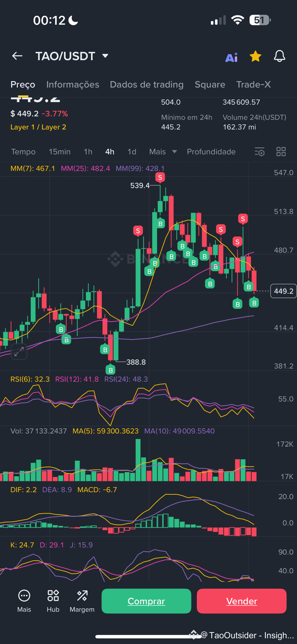
Task: Switch to Profundidade view
Action: 211,152
